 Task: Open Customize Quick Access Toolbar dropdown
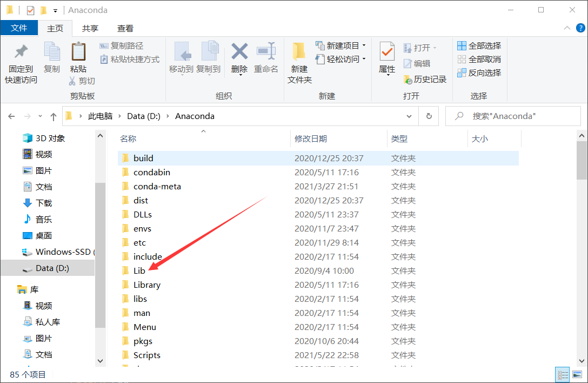tap(55, 11)
